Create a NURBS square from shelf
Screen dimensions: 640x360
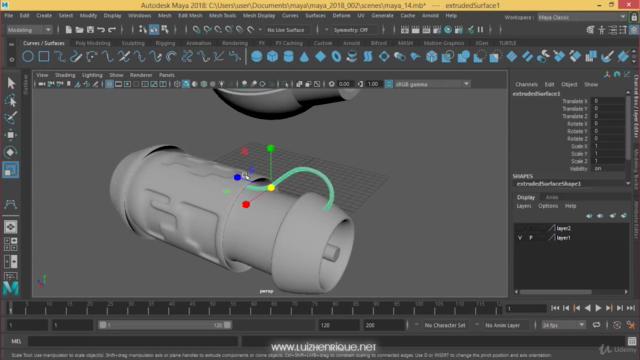coord(44,56)
